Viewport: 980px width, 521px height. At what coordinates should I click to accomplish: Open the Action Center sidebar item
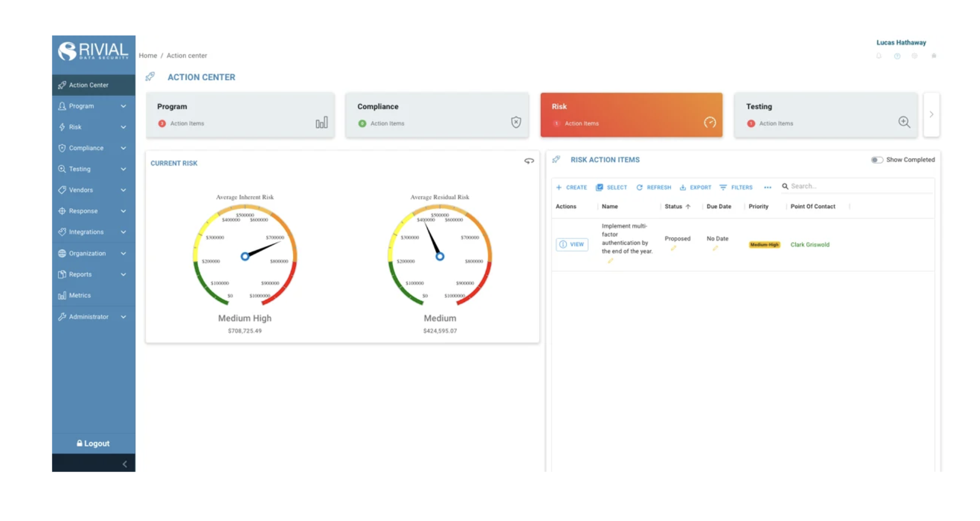89,85
